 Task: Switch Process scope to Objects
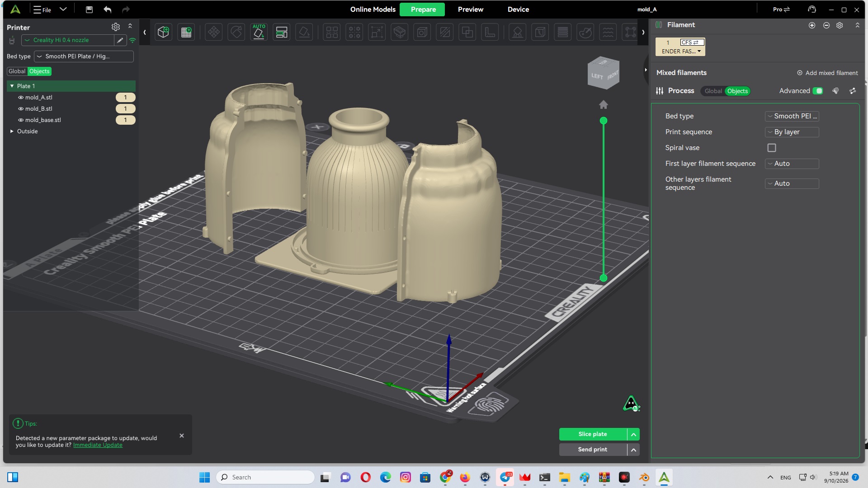click(737, 91)
